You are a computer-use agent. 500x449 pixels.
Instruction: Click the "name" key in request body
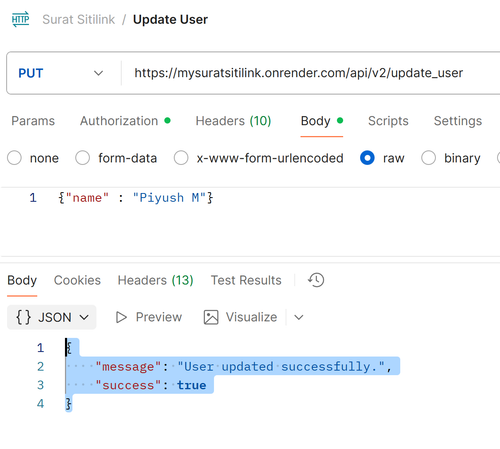coord(87,198)
